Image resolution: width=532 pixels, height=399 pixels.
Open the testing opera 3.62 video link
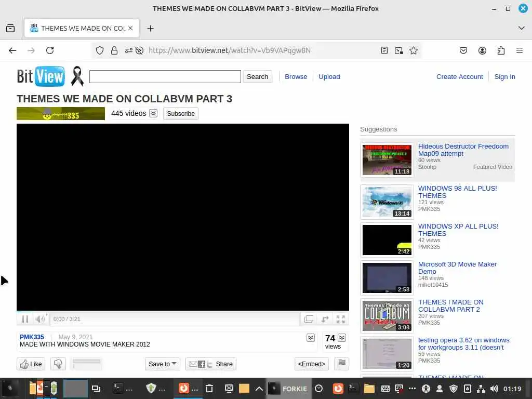click(x=463, y=344)
